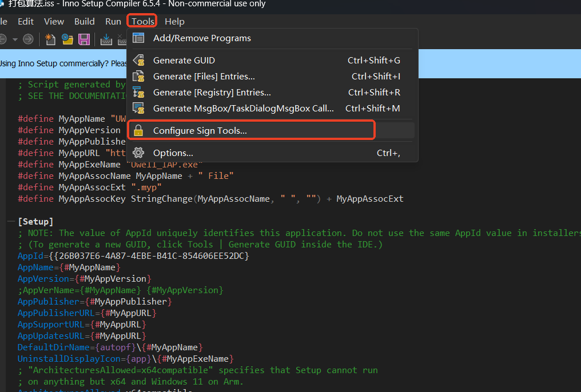581x392 pixels.
Task: Click the AppPublisher={#MyAppPublisher} line
Action: click(95, 302)
